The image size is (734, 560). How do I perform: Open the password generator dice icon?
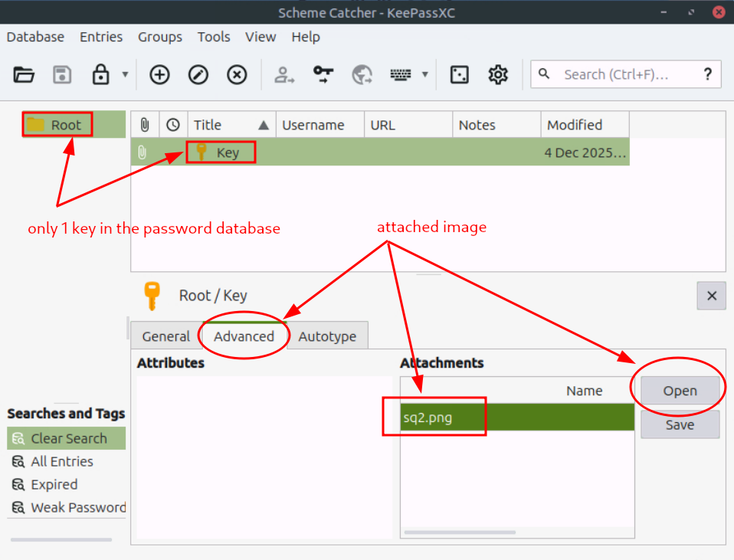pyautogui.click(x=459, y=74)
